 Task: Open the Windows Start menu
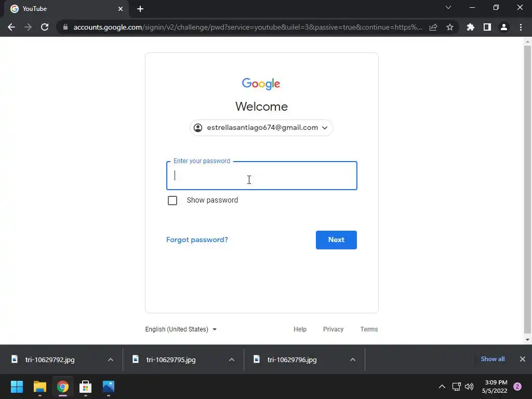pyautogui.click(x=17, y=387)
